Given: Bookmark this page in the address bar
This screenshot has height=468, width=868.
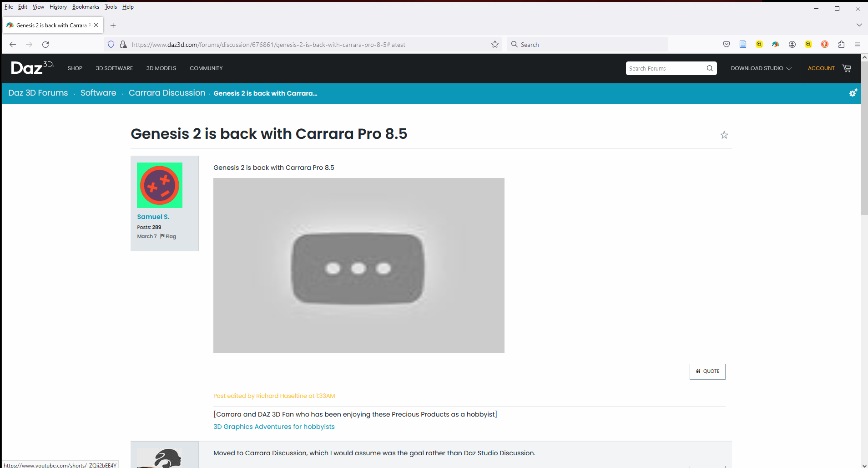Looking at the screenshot, I should click(x=495, y=44).
